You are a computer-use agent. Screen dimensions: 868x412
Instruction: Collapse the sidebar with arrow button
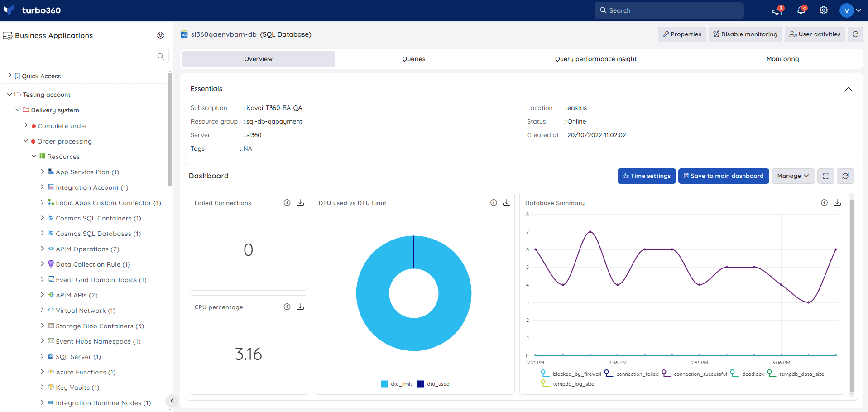(x=172, y=401)
